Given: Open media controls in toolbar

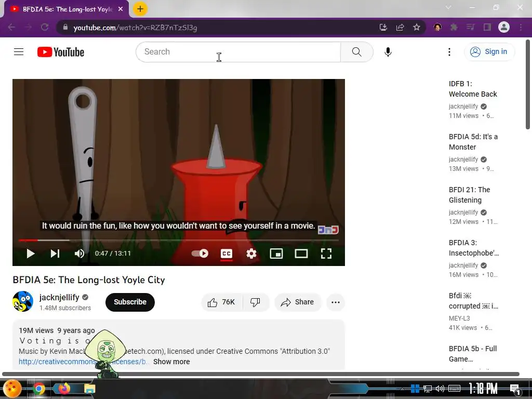Looking at the screenshot, I should coord(471,27).
